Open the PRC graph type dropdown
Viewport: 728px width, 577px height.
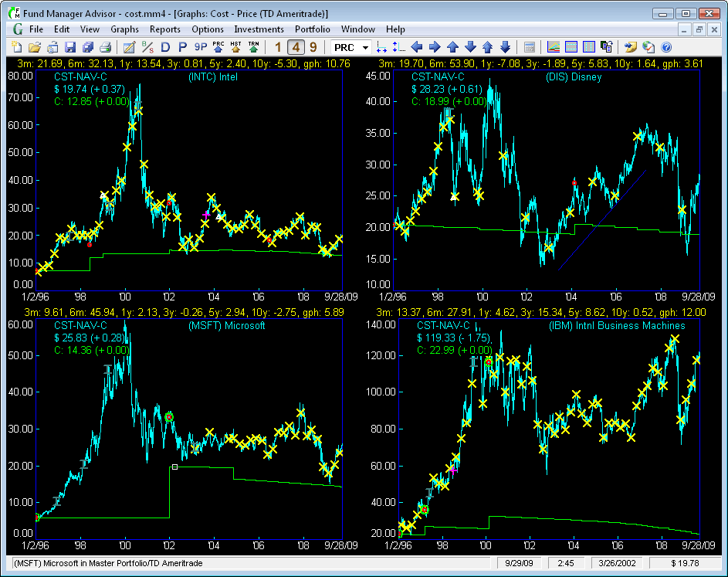365,47
